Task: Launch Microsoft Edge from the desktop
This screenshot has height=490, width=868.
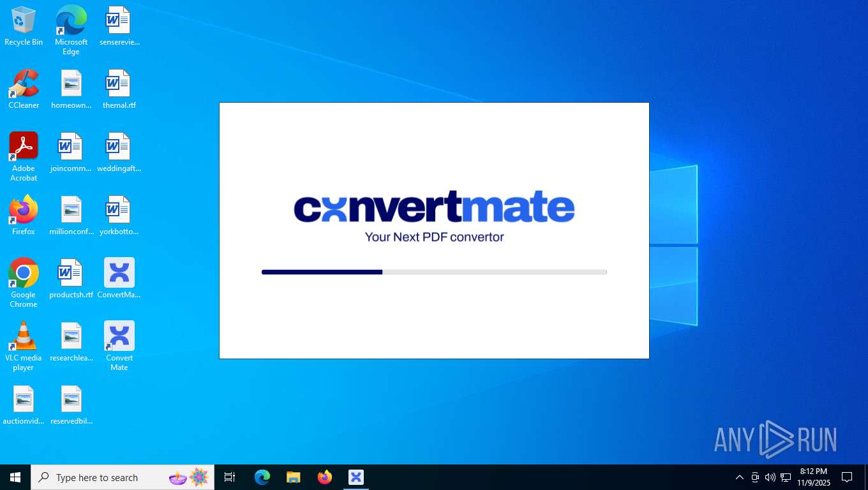Action: click(x=71, y=31)
